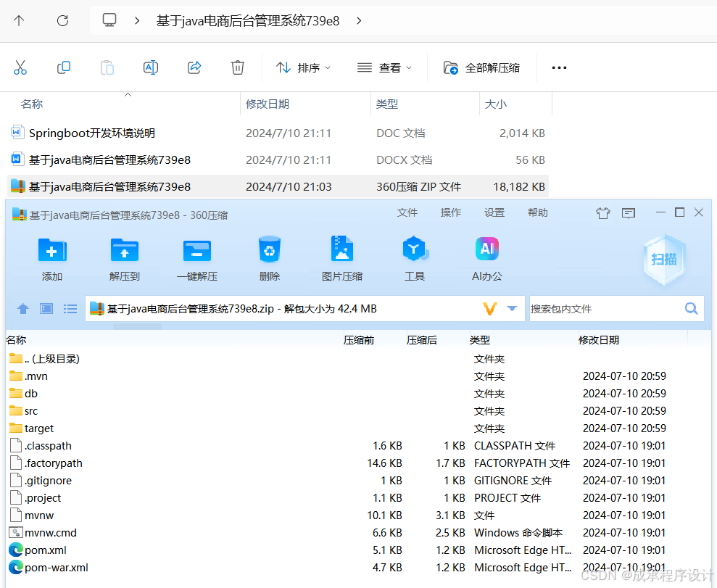Image resolution: width=717 pixels, height=588 pixels.
Task: Open the 查看 view dropdown
Action: point(384,67)
